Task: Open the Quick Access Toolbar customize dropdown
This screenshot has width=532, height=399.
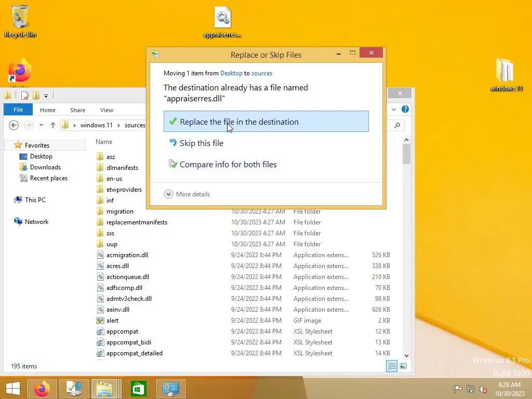Action: 46,96
